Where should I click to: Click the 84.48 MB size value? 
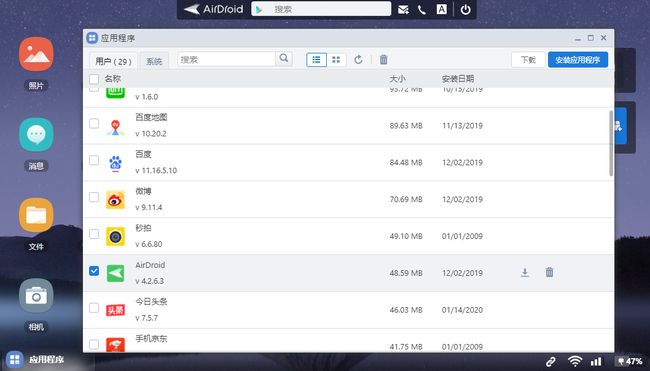point(406,162)
